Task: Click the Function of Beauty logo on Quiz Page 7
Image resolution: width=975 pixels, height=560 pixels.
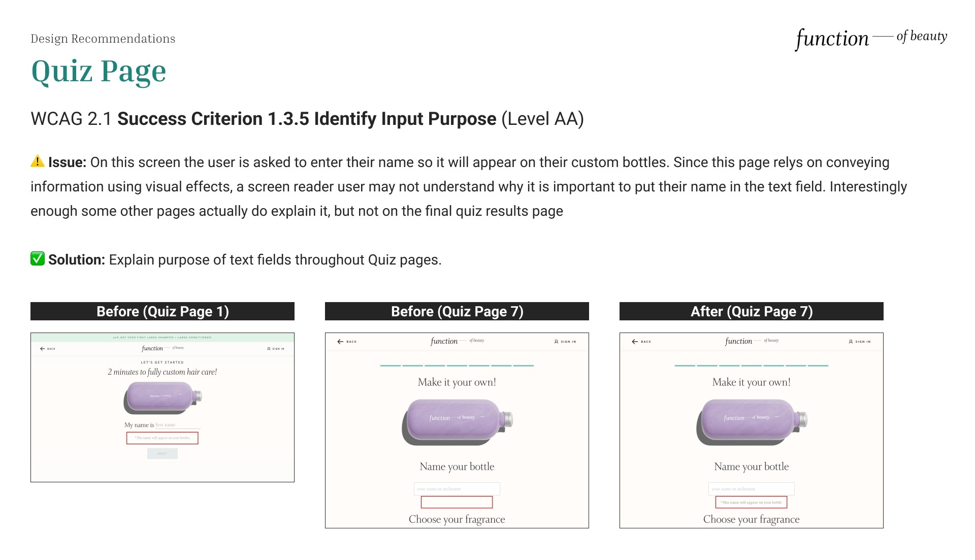Action: point(456,341)
